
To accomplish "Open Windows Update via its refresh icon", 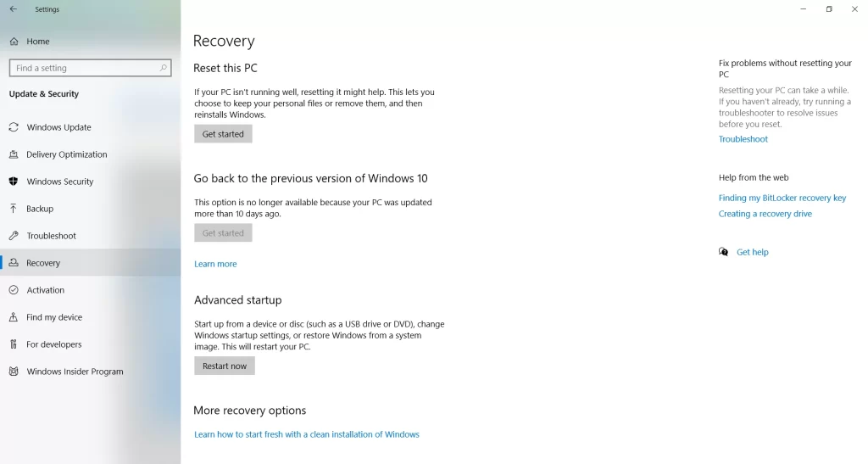I will (14, 126).
